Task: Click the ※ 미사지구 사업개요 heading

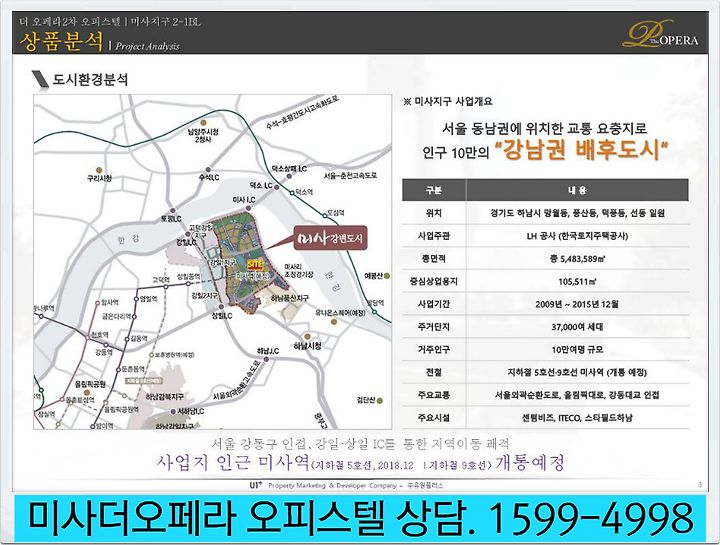Action: click(447, 101)
